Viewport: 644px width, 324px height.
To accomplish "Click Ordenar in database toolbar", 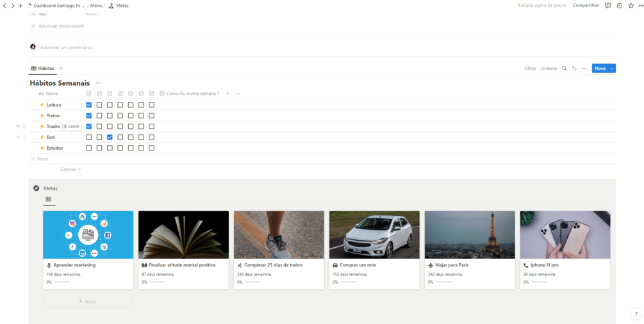I will pyautogui.click(x=549, y=68).
